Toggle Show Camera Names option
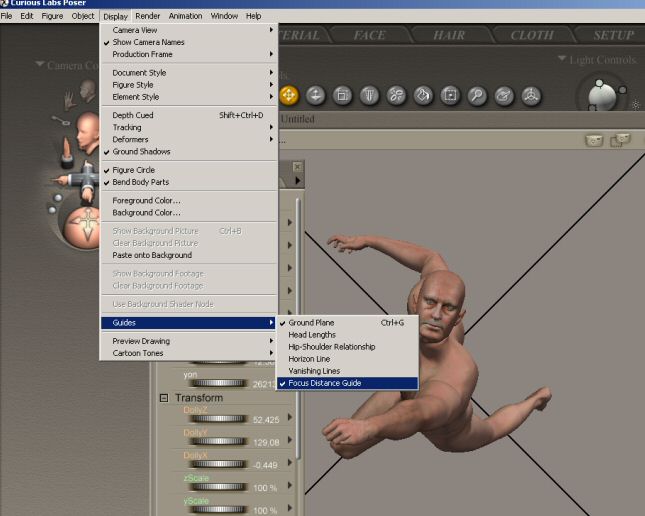Screen dimensions: 645x516 [x=189, y=42]
